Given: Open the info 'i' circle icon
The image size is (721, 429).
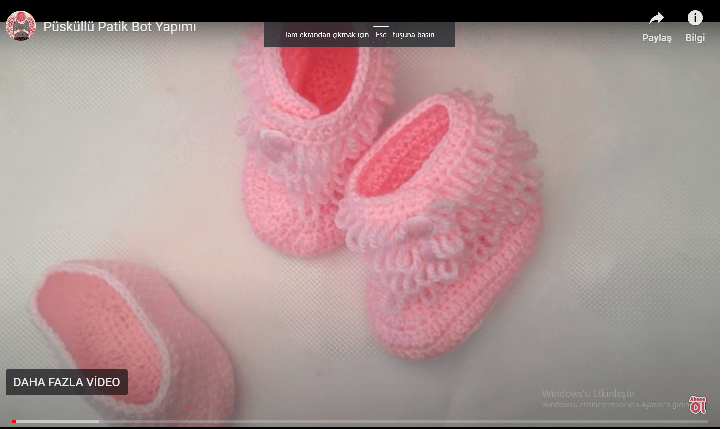Looking at the screenshot, I should coord(695,18).
